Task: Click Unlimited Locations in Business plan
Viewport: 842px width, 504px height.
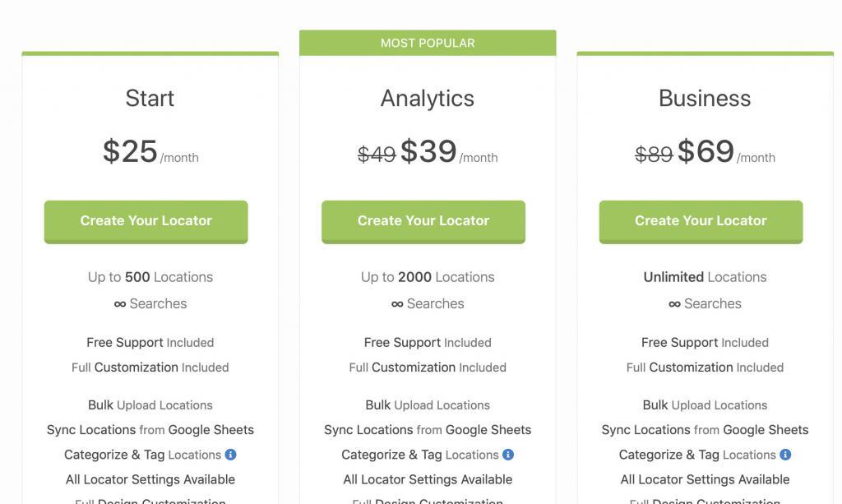Action: (x=705, y=277)
